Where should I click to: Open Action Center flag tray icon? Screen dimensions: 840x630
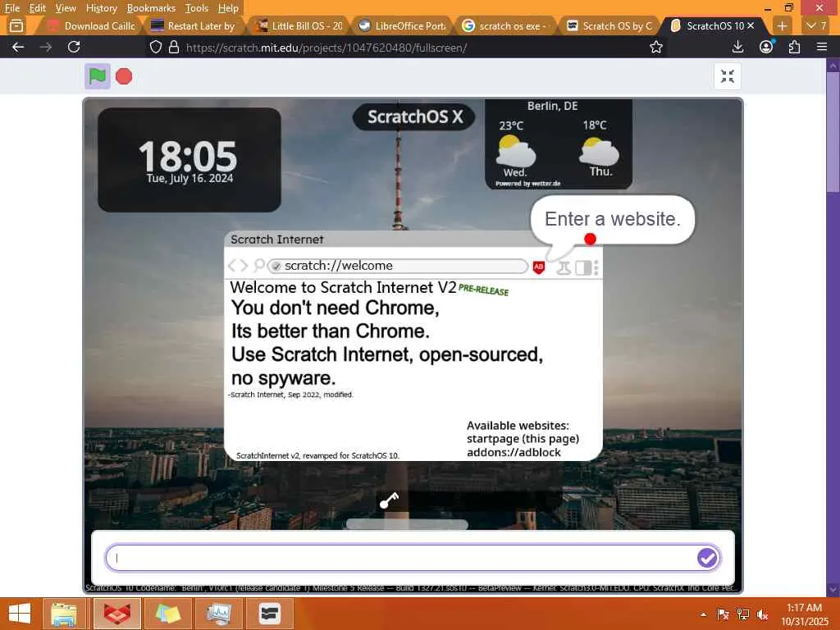[723, 614]
